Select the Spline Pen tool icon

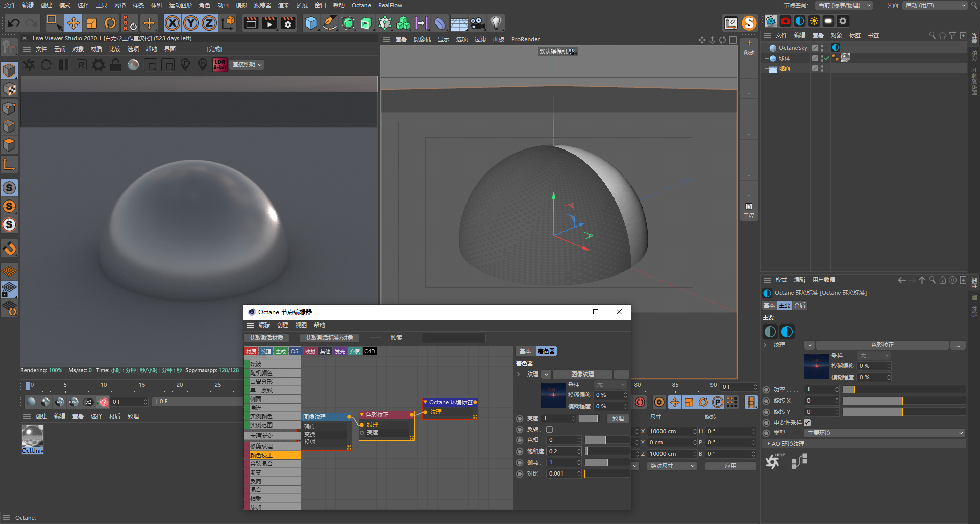coord(330,23)
